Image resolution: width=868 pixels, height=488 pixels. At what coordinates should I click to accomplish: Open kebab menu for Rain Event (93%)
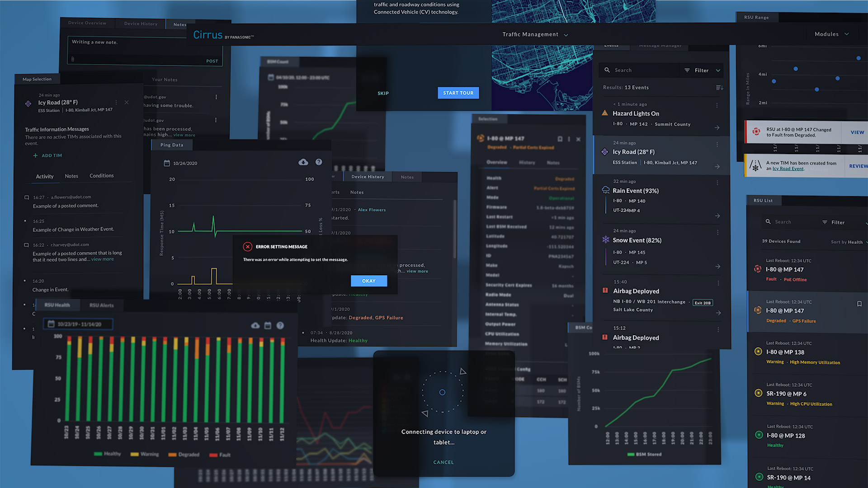[717, 183]
